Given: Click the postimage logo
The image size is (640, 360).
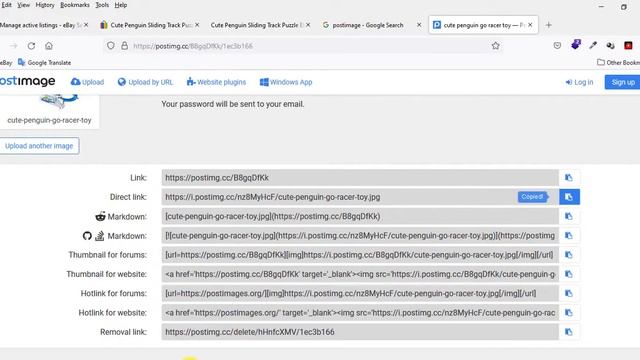Looking at the screenshot, I should tap(27, 81).
